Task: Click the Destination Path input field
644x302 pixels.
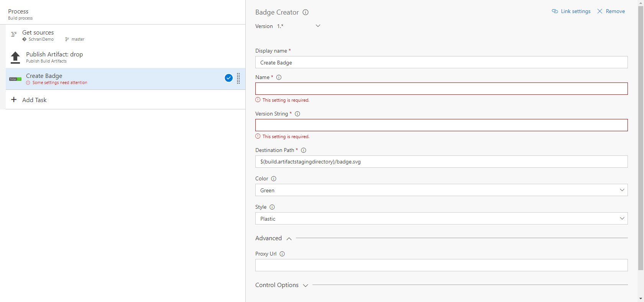Action: [442, 162]
